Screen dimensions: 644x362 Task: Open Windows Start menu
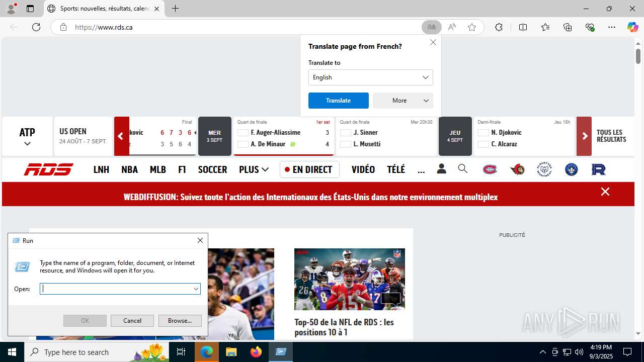[x=12, y=352]
